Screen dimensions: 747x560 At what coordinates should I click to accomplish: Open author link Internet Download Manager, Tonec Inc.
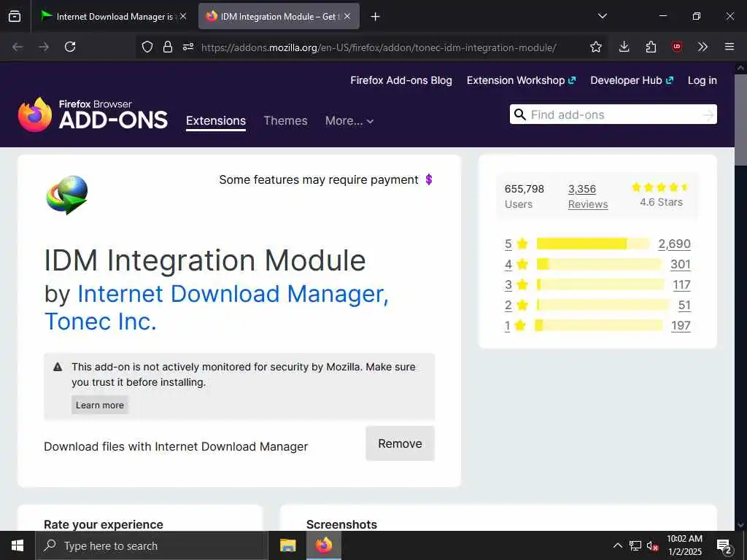[x=217, y=308]
